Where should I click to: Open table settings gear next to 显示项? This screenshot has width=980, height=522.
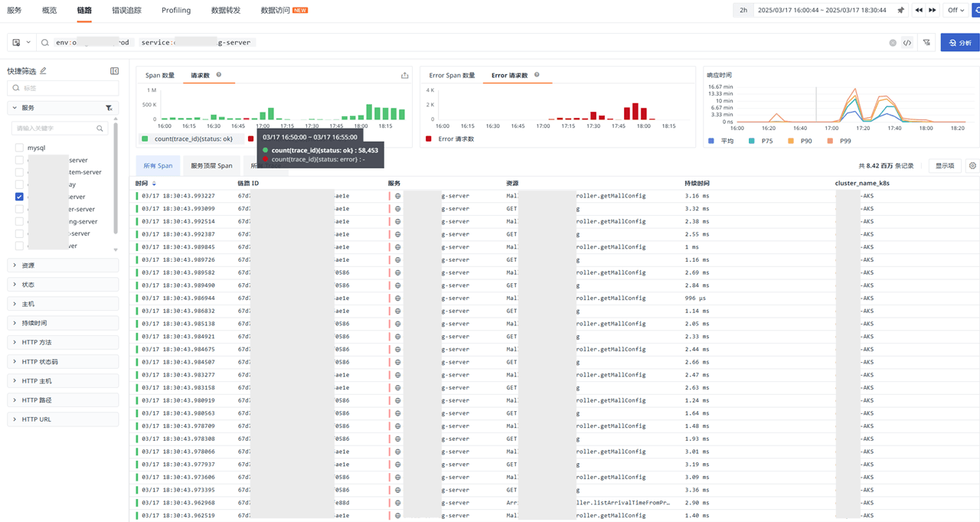coord(972,165)
